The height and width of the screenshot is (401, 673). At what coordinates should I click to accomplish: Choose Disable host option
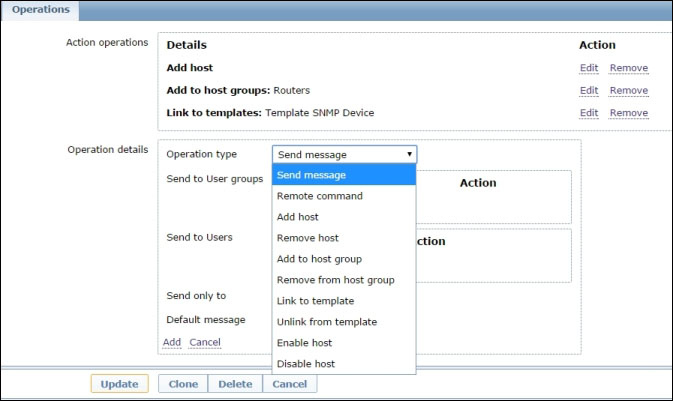[306, 364]
